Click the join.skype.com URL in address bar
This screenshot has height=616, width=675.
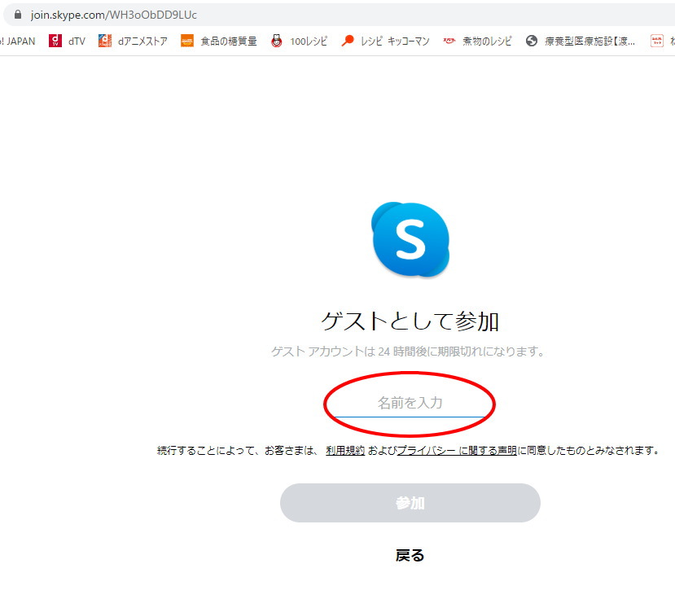114,15
